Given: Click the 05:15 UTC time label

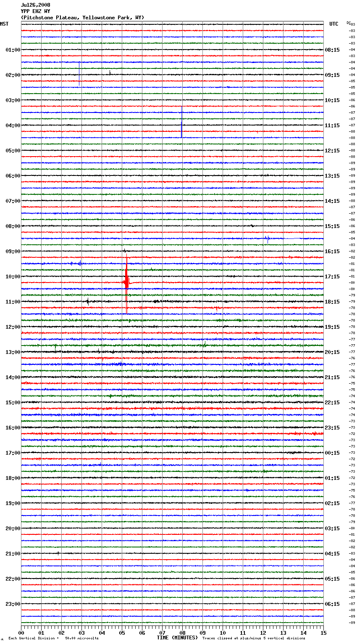Looking at the screenshot, I should pyautogui.click(x=332, y=579).
